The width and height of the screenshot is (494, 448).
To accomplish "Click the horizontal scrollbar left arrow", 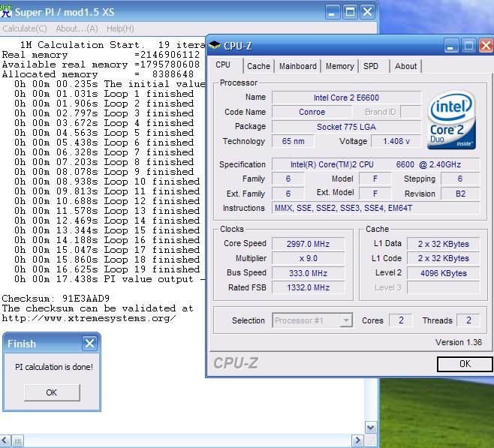I will [x=5, y=440].
